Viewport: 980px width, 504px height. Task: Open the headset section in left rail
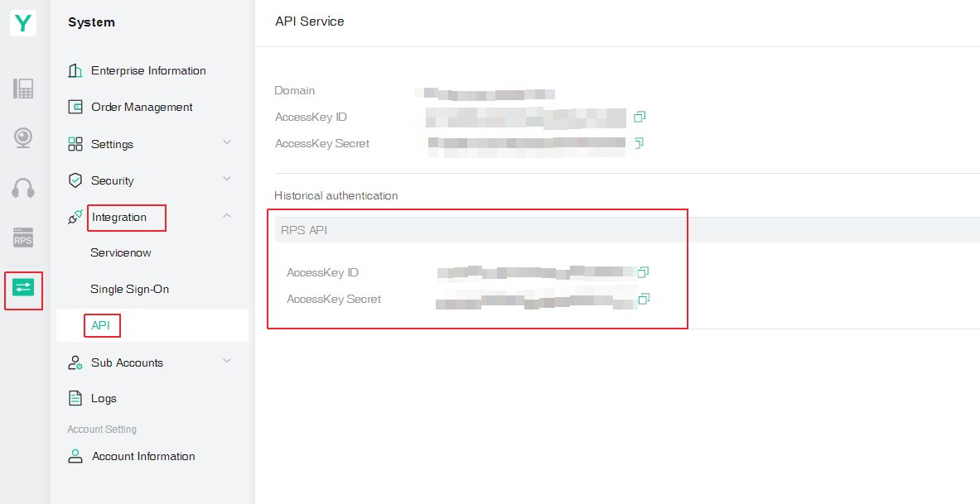(23, 188)
